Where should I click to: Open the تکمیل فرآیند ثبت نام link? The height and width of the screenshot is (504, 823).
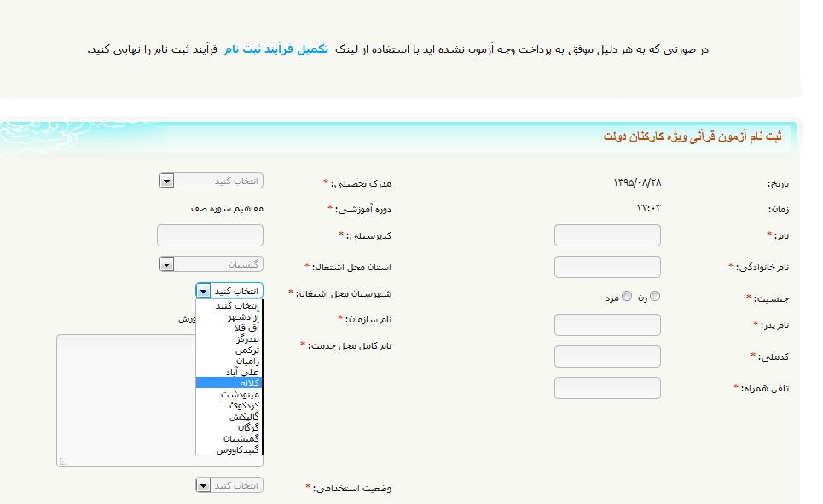pyautogui.click(x=276, y=49)
